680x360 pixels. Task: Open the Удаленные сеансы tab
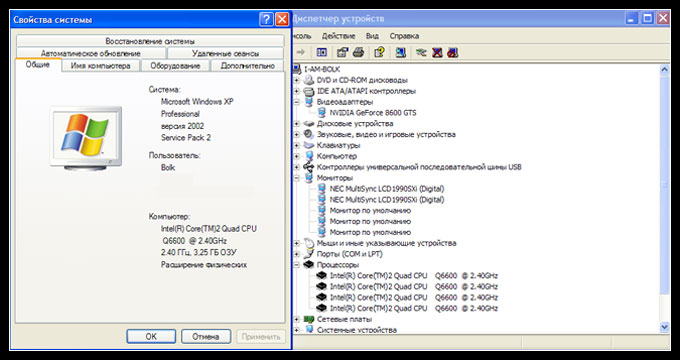pos(226,53)
